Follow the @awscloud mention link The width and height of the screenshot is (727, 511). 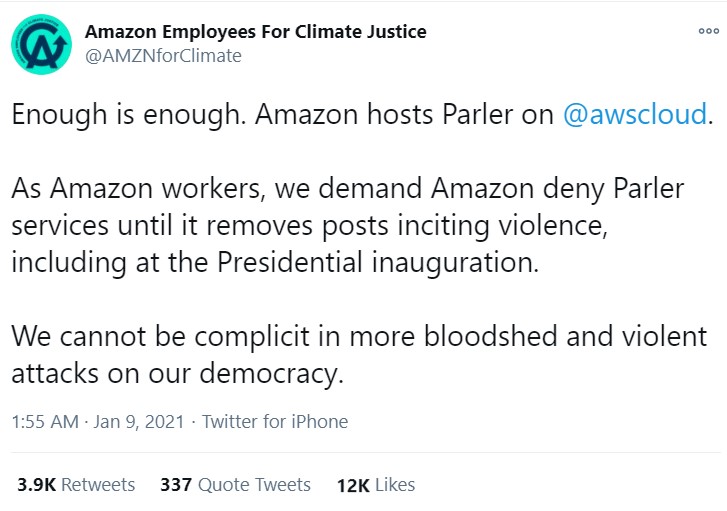tap(635, 114)
